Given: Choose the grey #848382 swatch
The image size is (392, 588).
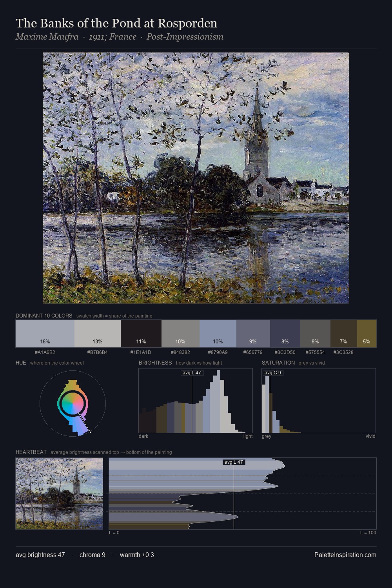Looking at the screenshot, I should pos(180,334).
